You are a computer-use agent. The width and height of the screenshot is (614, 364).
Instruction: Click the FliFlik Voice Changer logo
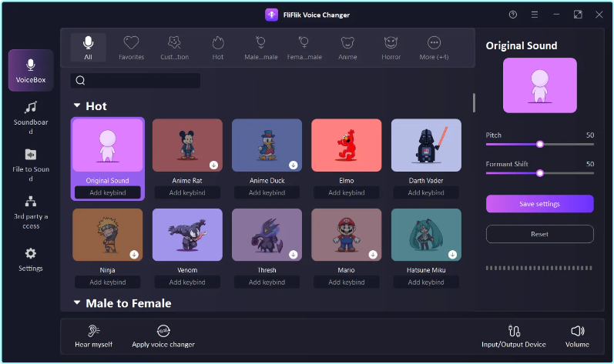[x=271, y=15]
